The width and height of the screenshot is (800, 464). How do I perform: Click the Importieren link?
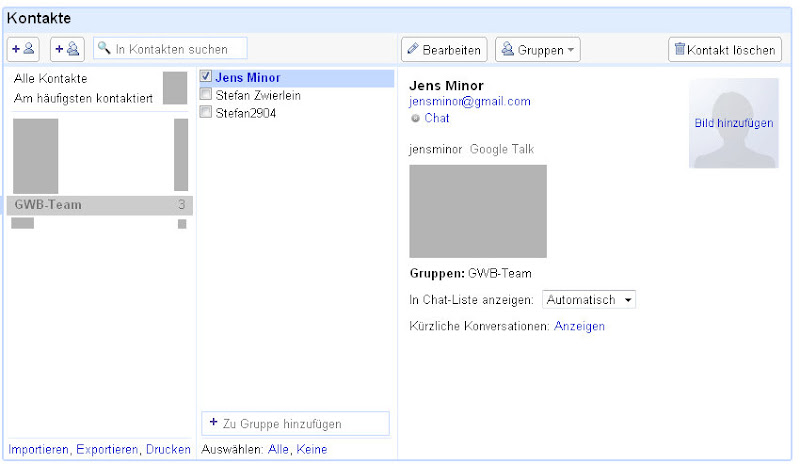[38, 449]
